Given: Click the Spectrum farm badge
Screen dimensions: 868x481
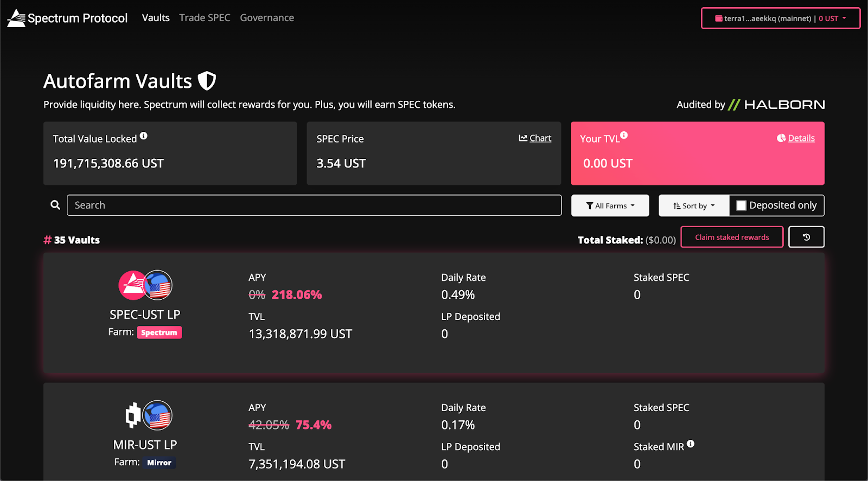Looking at the screenshot, I should pos(159,332).
